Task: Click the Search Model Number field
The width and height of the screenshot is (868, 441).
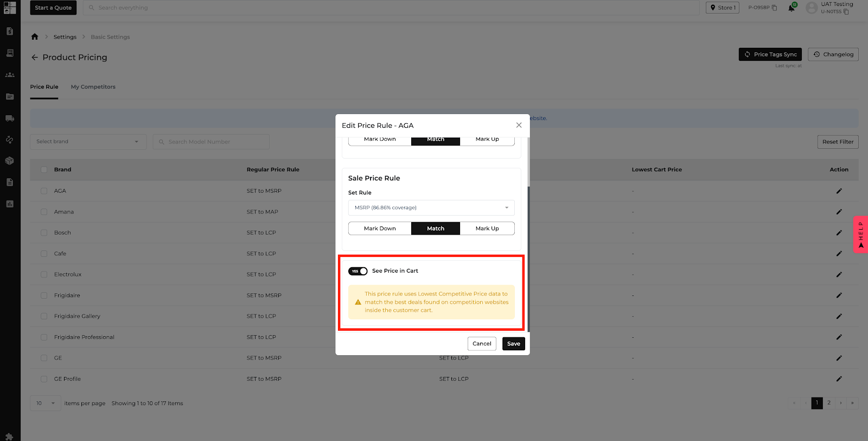Action: tap(212, 142)
